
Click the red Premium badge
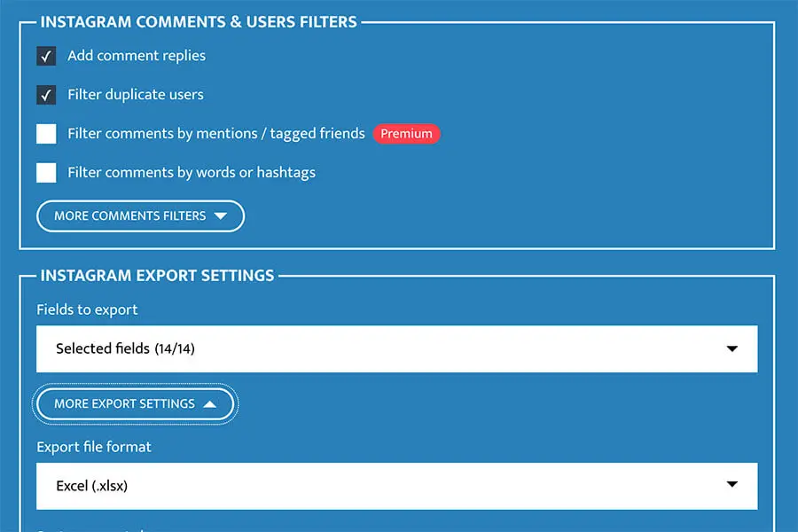pos(407,134)
